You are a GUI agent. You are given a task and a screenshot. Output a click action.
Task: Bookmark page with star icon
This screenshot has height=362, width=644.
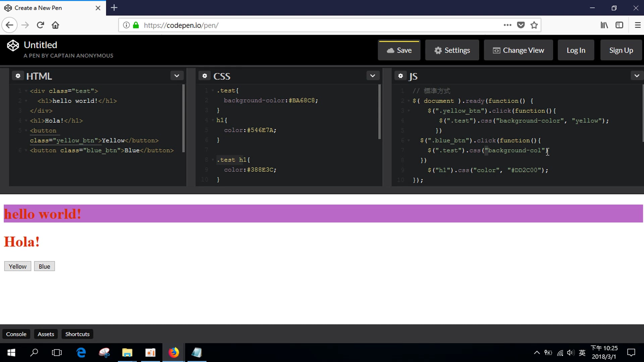pyautogui.click(x=534, y=25)
